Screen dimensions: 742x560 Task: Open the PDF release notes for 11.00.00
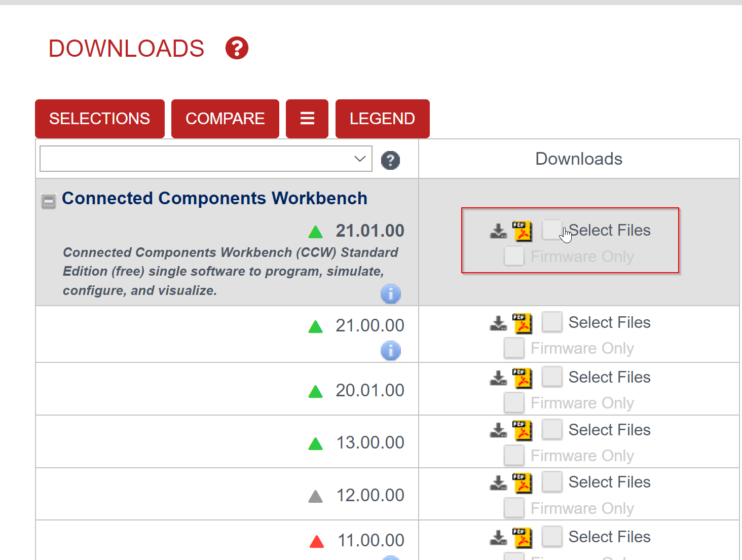522,538
